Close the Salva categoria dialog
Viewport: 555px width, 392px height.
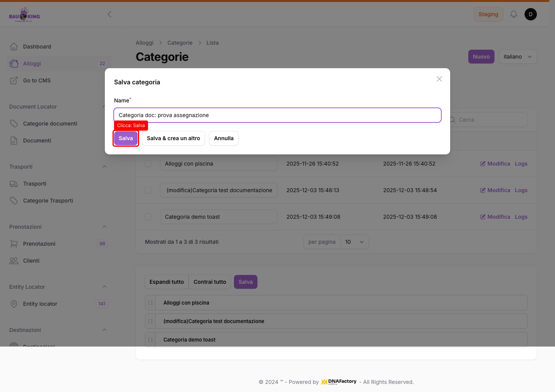[x=439, y=79]
